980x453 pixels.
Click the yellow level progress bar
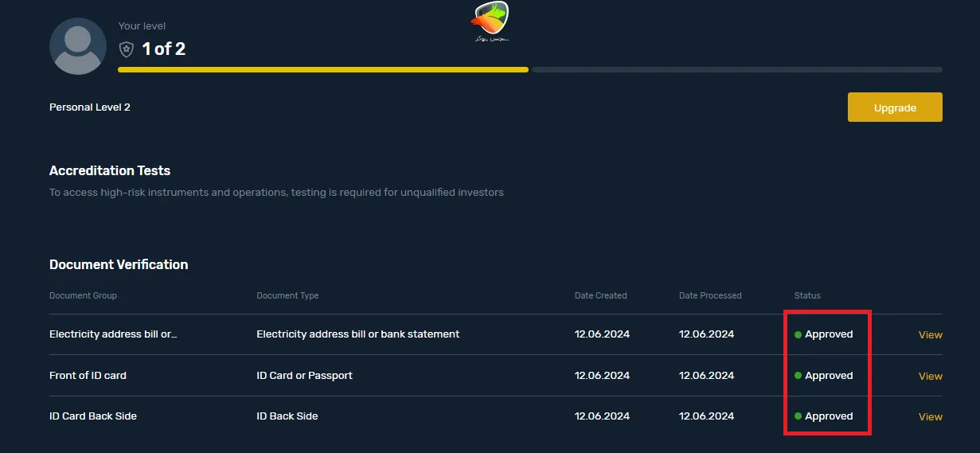coord(322,70)
